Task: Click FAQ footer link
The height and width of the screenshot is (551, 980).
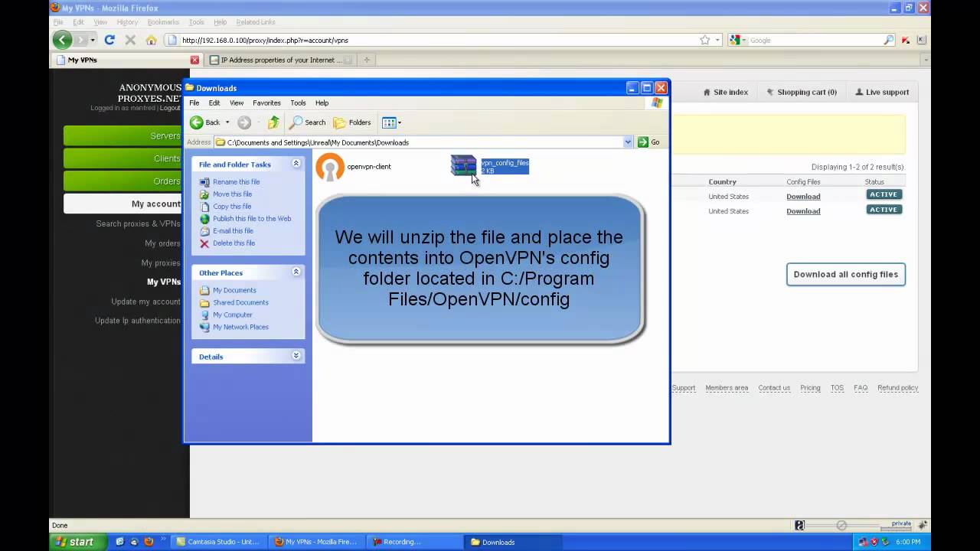Action: (x=861, y=388)
